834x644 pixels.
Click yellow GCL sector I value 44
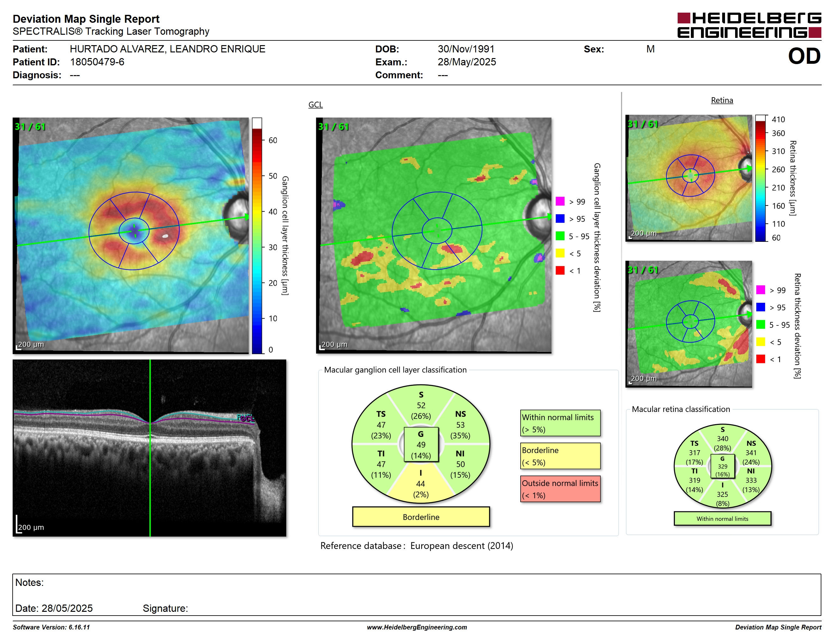pyautogui.click(x=420, y=484)
